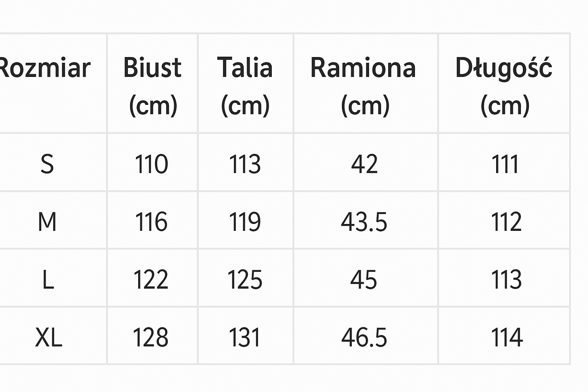Select the size L row label
588x392 pixels.
(48, 279)
